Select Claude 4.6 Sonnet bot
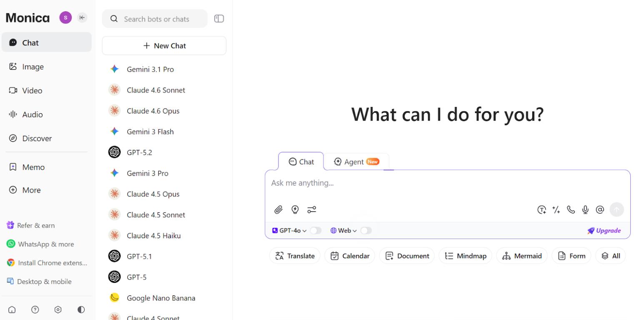The width and height of the screenshot is (644, 320). click(164, 90)
